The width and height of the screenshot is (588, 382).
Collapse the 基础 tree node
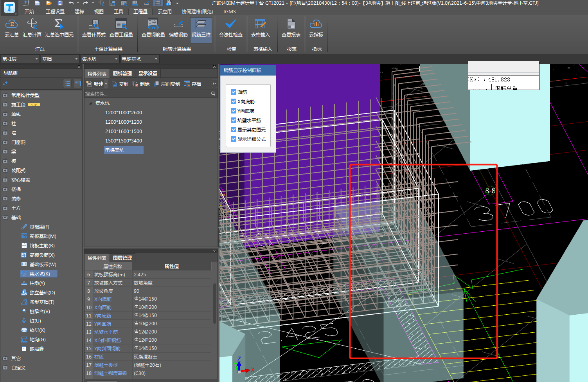pyautogui.click(x=5, y=217)
